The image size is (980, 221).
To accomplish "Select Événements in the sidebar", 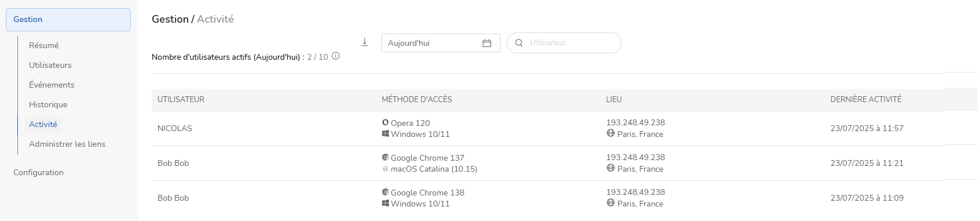I will (52, 85).
